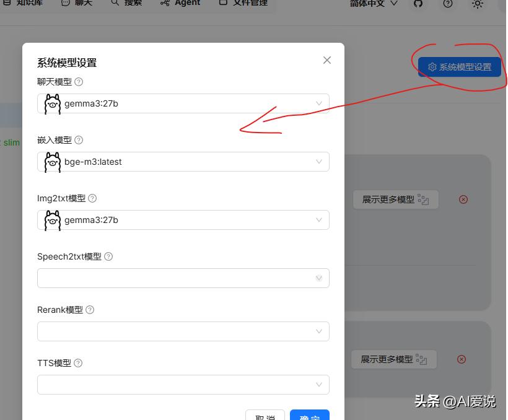Click the gemma3:27b text in 聊天模型
Screen dimensions: 508x420
coord(91,103)
